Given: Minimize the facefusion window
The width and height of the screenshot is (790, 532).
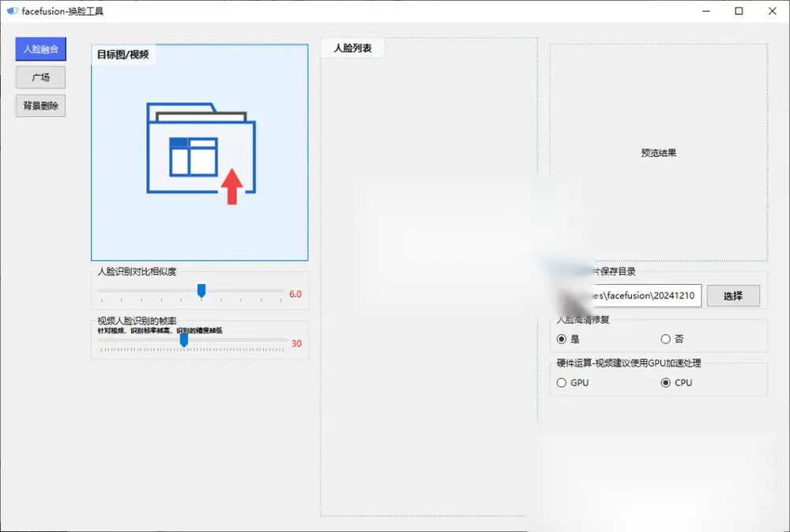Looking at the screenshot, I should click(x=705, y=11).
